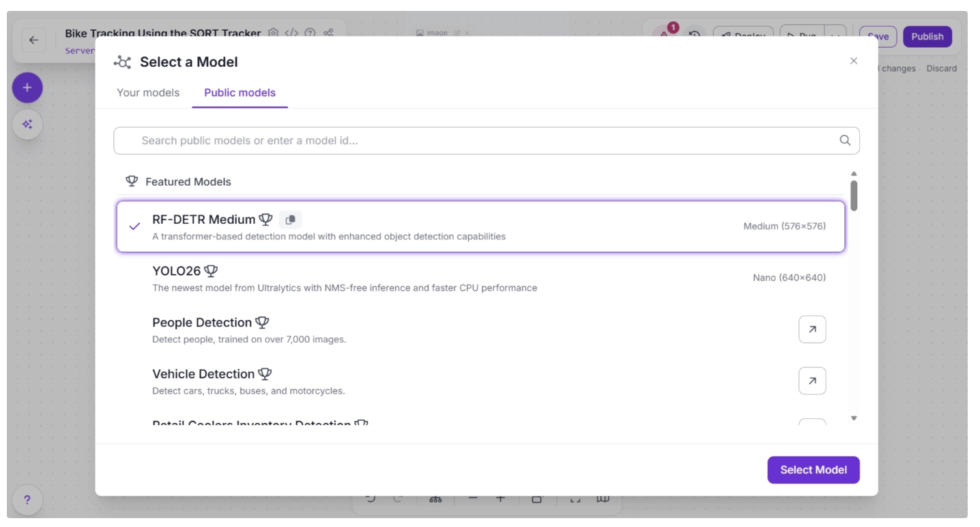Switch to the Your models tab
The height and width of the screenshot is (527, 980).
(x=148, y=93)
